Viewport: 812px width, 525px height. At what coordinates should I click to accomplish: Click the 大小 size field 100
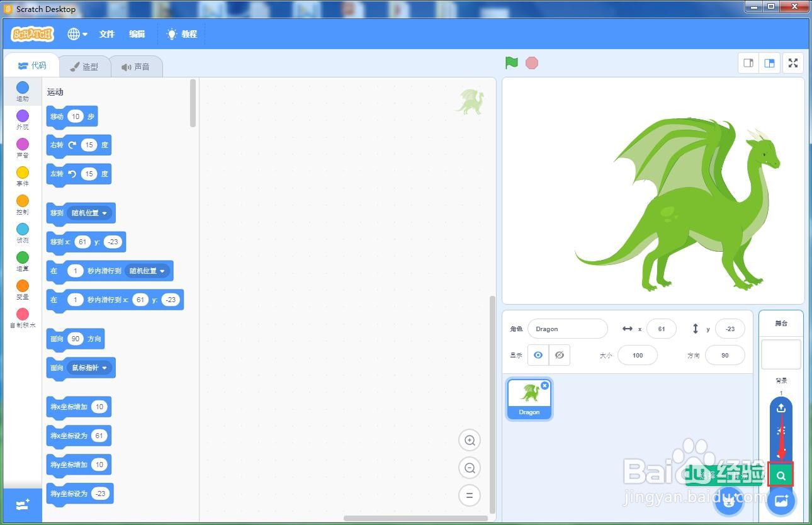(x=638, y=355)
